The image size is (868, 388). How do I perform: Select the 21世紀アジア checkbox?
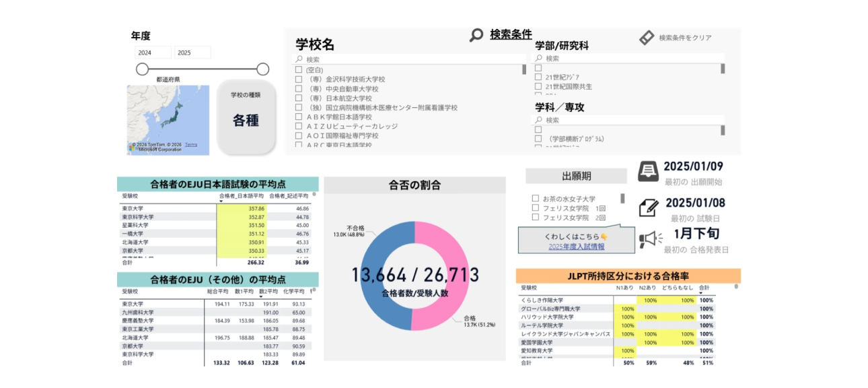(538, 77)
